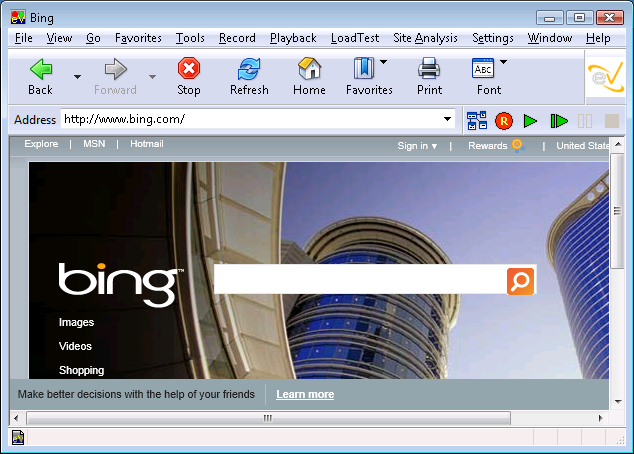Click the Rewards link

click(x=488, y=146)
